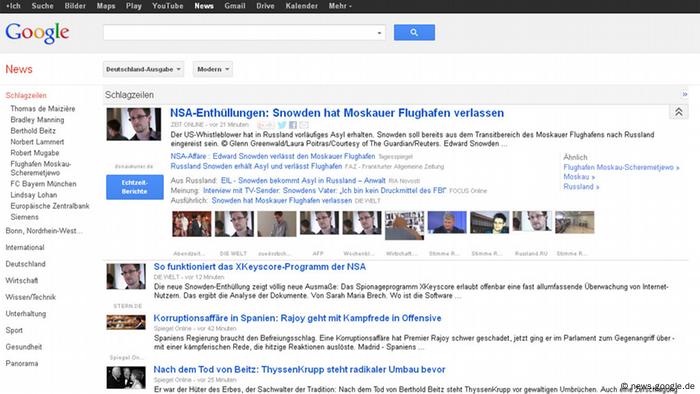700x394 pixels.
Task: Open Unterhaltung section in sidebar
Action: (x=26, y=314)
